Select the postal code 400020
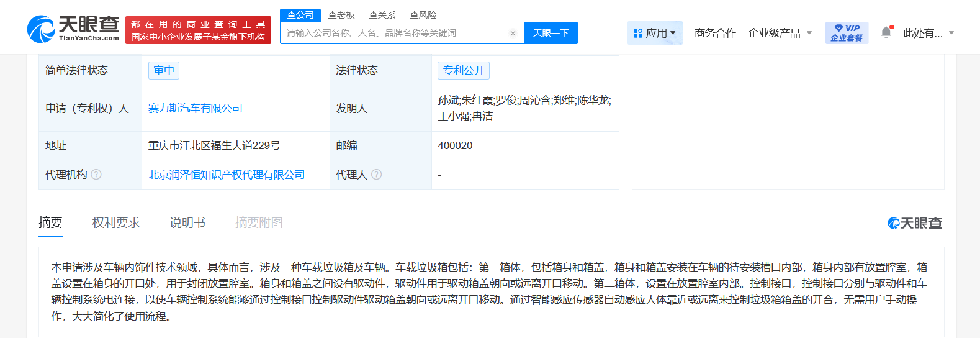The image size is (980, 338). (455, 145)
